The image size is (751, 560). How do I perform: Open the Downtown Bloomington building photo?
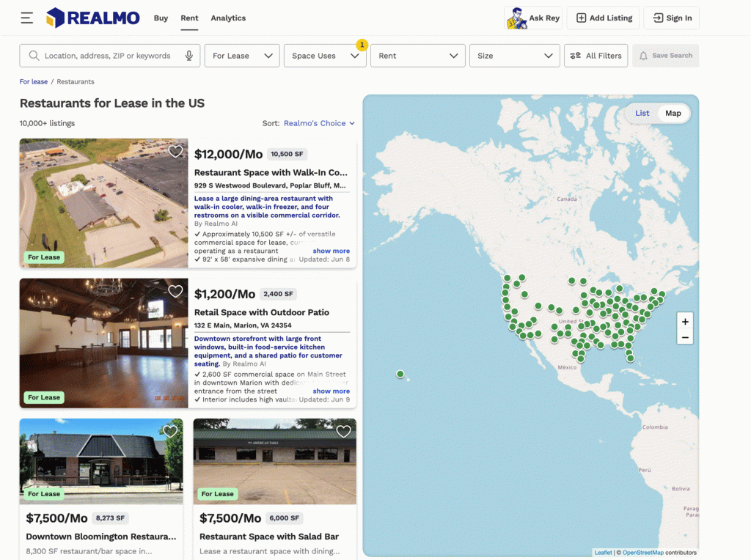pyautogui.click(x=101, y=461)
